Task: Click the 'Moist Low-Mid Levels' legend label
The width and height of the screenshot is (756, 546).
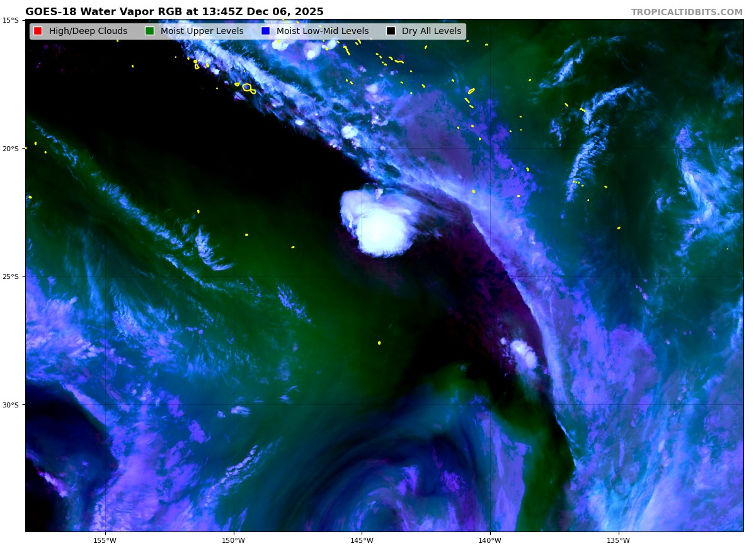Action: tap(322, 31)
